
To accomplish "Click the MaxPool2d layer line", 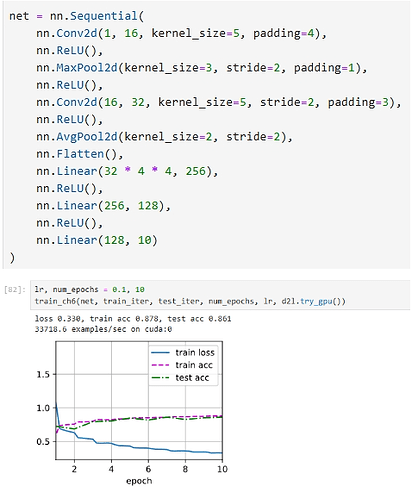I will click(x=202, y=68).
